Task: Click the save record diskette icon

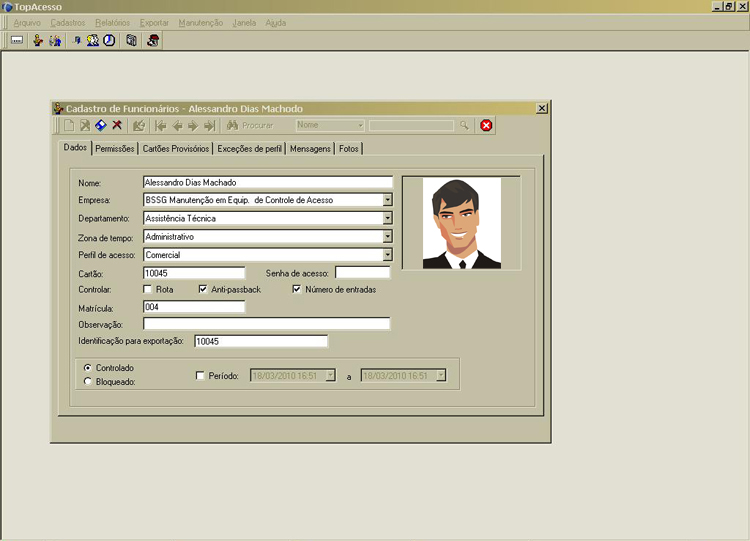Action: [x=101, y=126]
